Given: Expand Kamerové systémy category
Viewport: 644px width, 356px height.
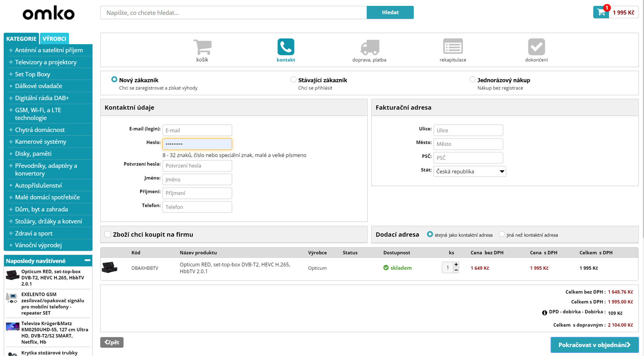Looking at the screenshot, I should pos(11,142).
